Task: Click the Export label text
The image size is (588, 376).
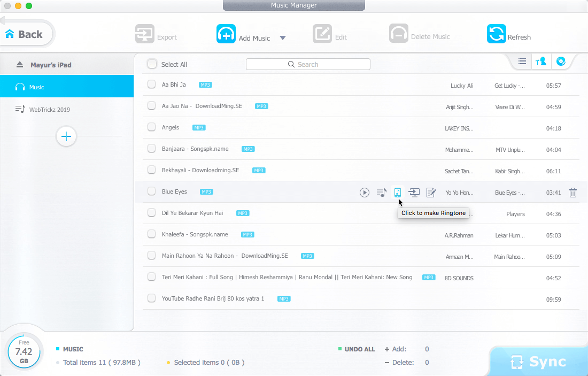Action: [167, 37]
